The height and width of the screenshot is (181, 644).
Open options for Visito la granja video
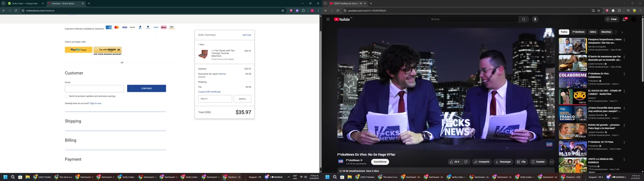624,160
